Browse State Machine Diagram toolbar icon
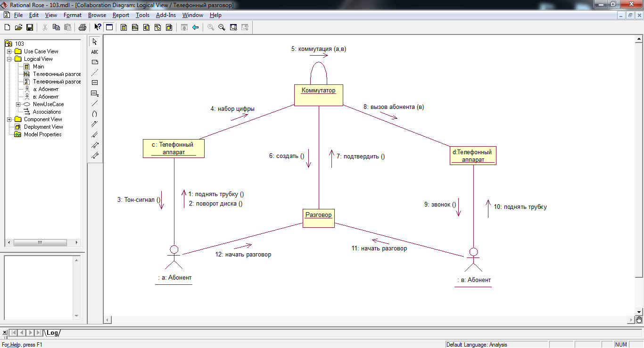644x348 pixels. tap(157, 27)
